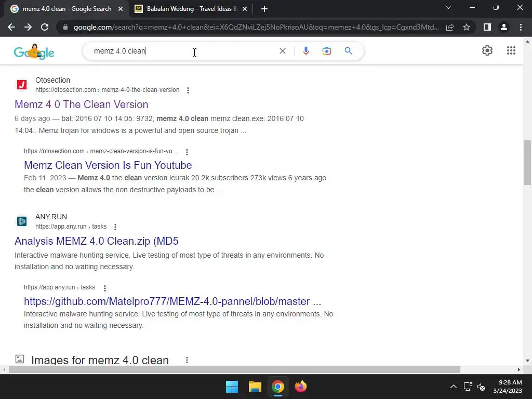532x399 pixels.
Task: Open options for ANY.RUN result
Action: 115,227
